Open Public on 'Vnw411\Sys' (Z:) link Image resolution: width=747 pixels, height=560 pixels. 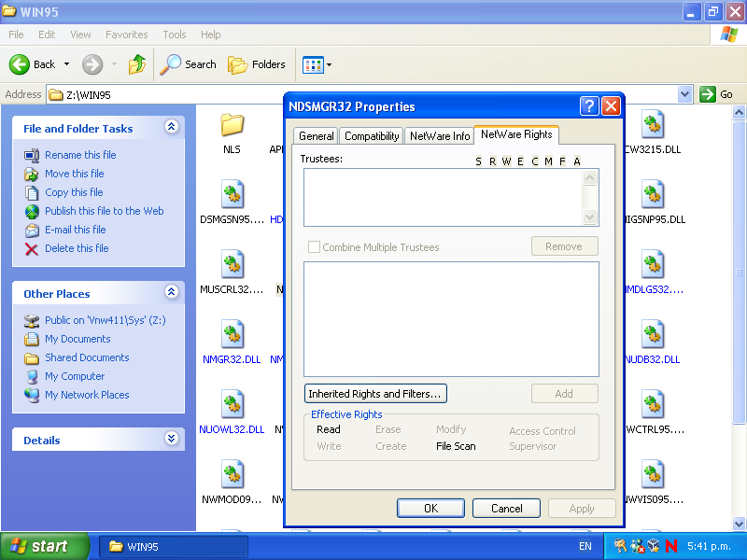pos(106,320)
